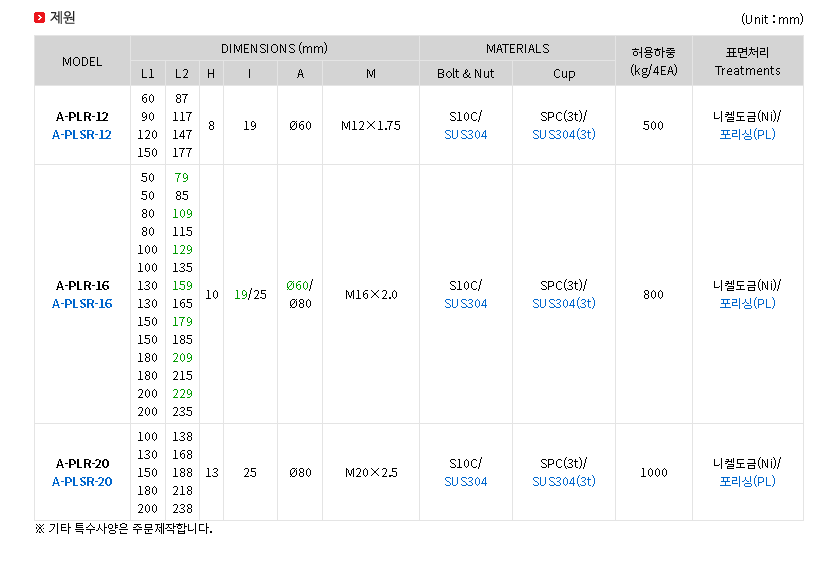Click the (Unit : mm) note
829x563 pixels.
(772, 20)
